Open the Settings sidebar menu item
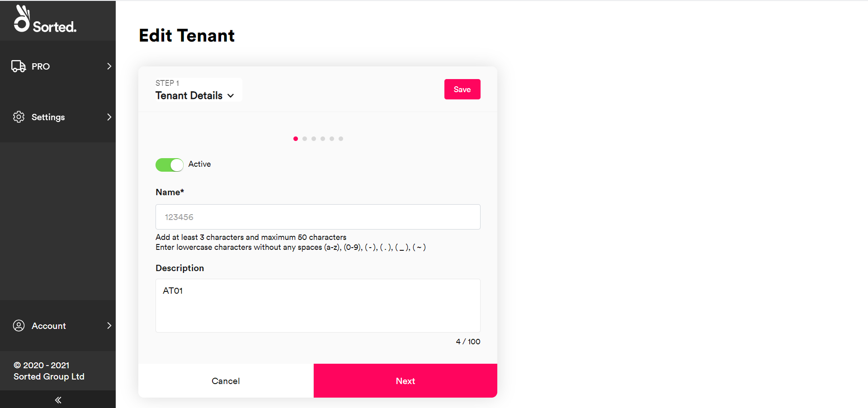This screenshot has height=408, width=868. [58, 117]
